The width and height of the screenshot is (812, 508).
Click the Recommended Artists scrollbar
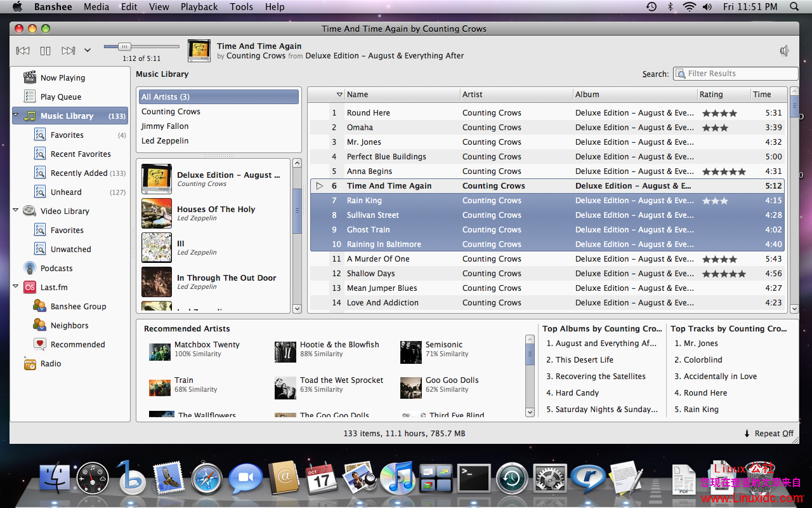click(x=530, y=376)
